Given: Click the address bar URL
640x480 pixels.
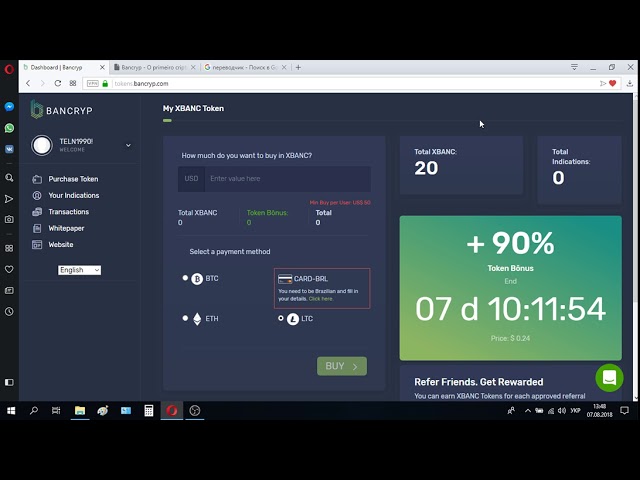Looking at the screenshot, I should (141, 84).
